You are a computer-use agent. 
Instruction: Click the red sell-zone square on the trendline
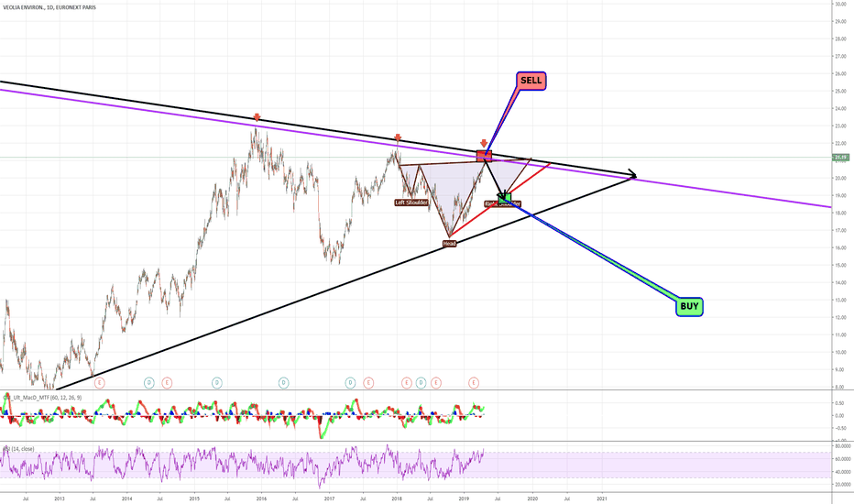click(x=484, y=156)
